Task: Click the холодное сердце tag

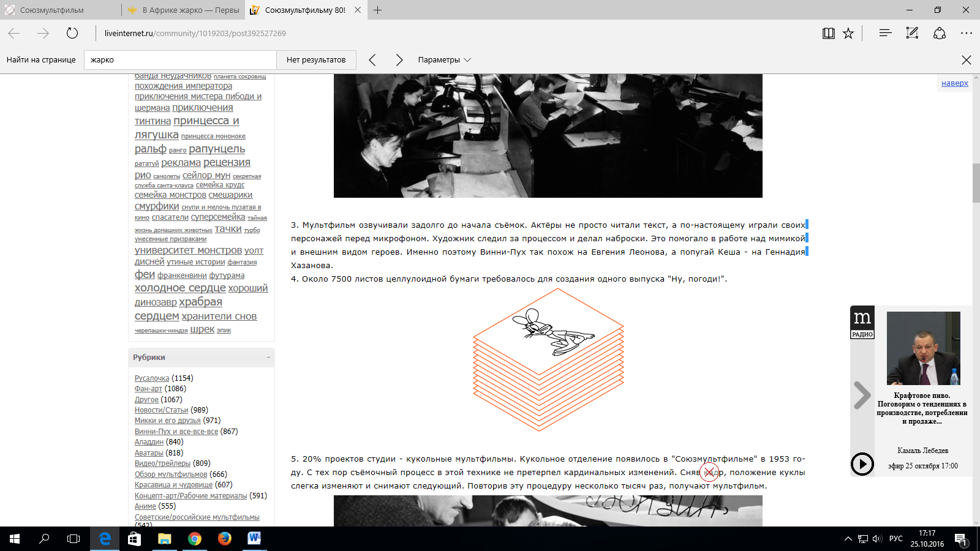Action: click(x=180, y=288)
